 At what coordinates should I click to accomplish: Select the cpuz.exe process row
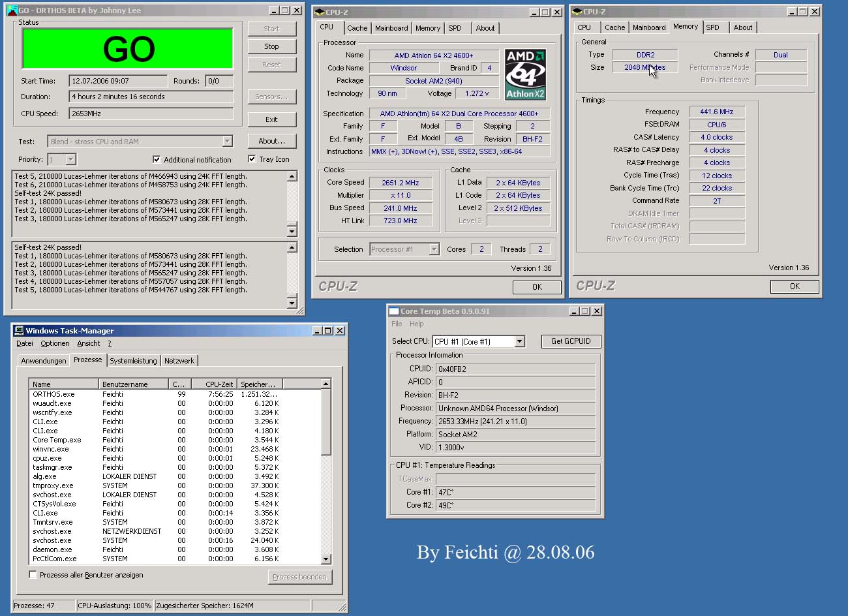tap(175, 458)
